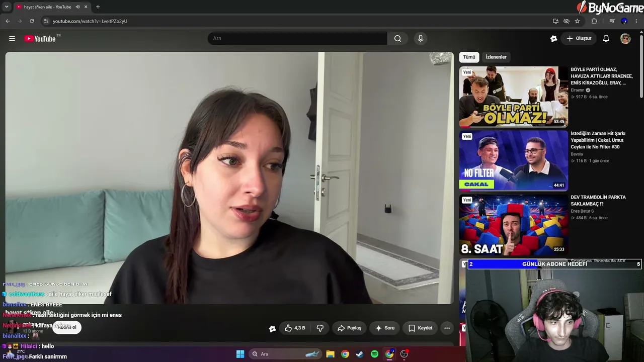
Task: Click the Chrome address bar URL
Action: 90,21
